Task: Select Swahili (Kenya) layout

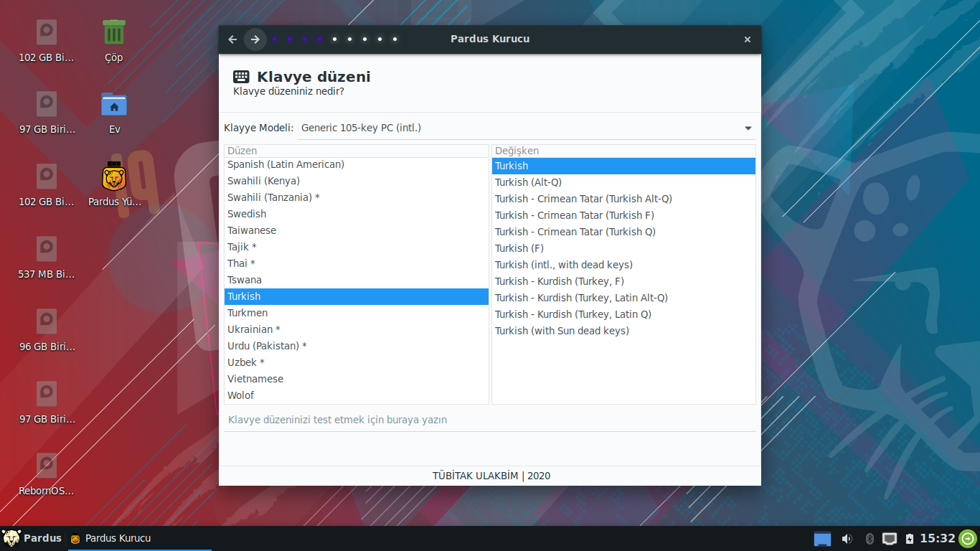Action: click(x=357, y=181)
